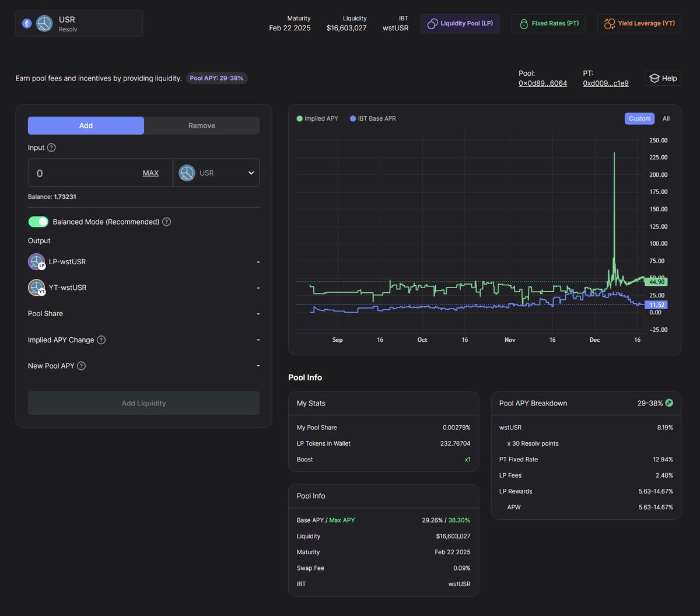Click the 44.90 Implied APY chart label
The image size is (700, 616).
[x=657, y=282]
